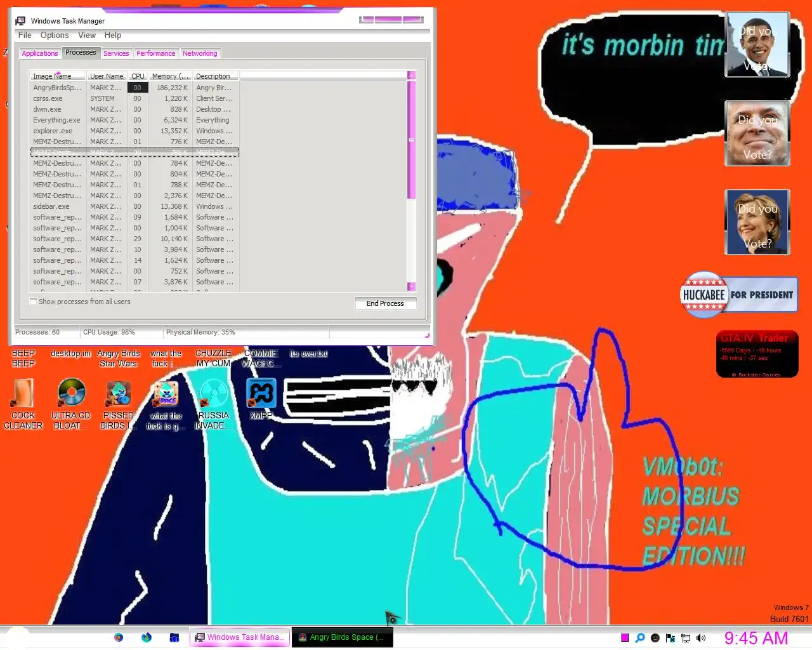Open the Help menu
The width and height of the screenshot is (812, 650).
click(x=113, y=36)
